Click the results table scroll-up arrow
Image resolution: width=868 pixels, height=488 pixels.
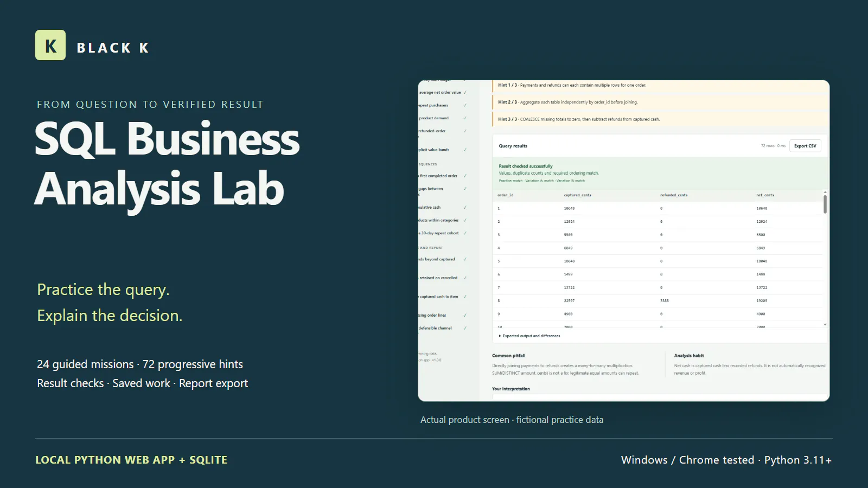click(825, 192)
